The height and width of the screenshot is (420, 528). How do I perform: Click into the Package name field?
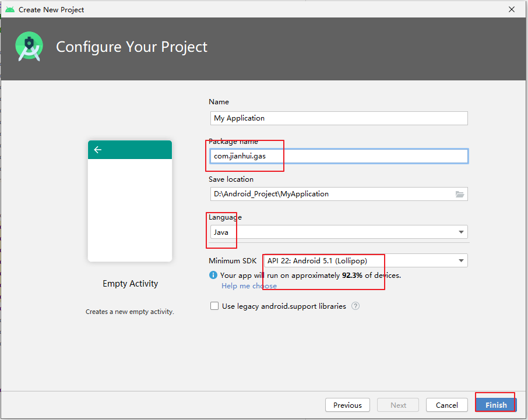click(x=338, y=156)
